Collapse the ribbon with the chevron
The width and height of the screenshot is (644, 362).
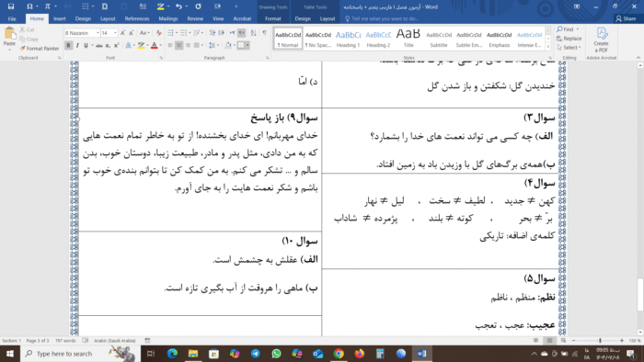click(x=638, y=58)
